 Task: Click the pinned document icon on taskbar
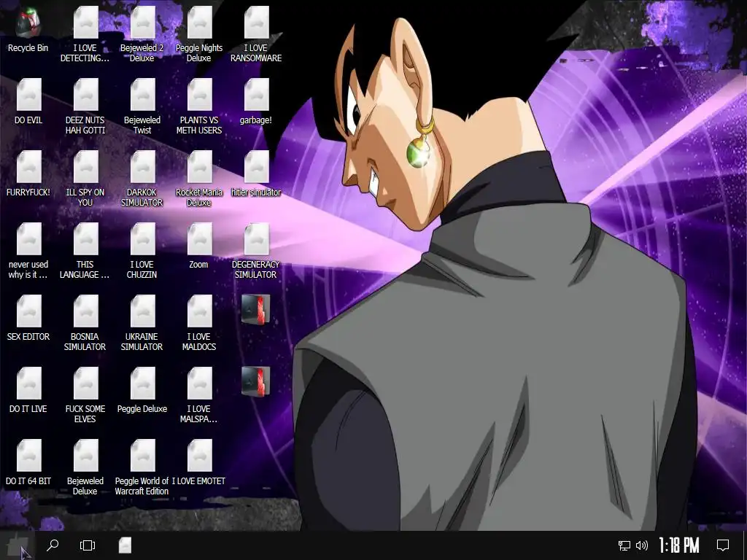(125, 545)
